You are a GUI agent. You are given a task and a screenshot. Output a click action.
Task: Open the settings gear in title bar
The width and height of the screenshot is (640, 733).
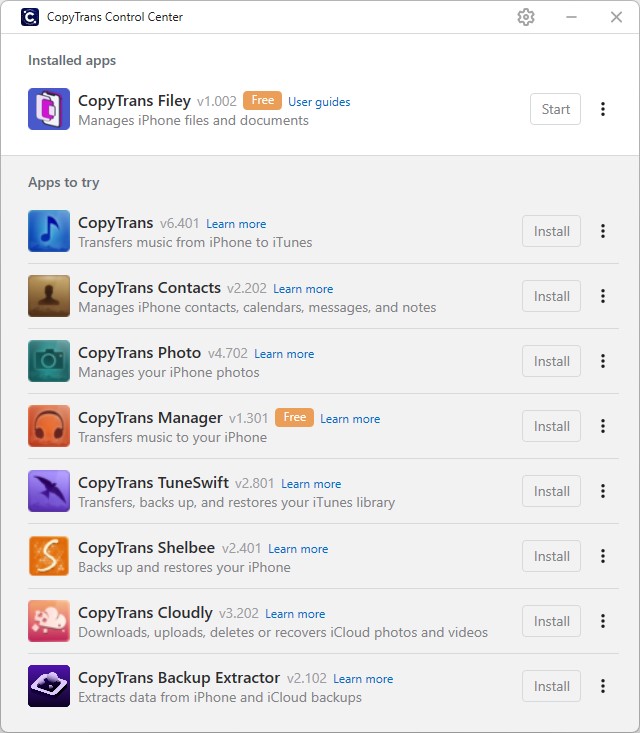[526, 17]
